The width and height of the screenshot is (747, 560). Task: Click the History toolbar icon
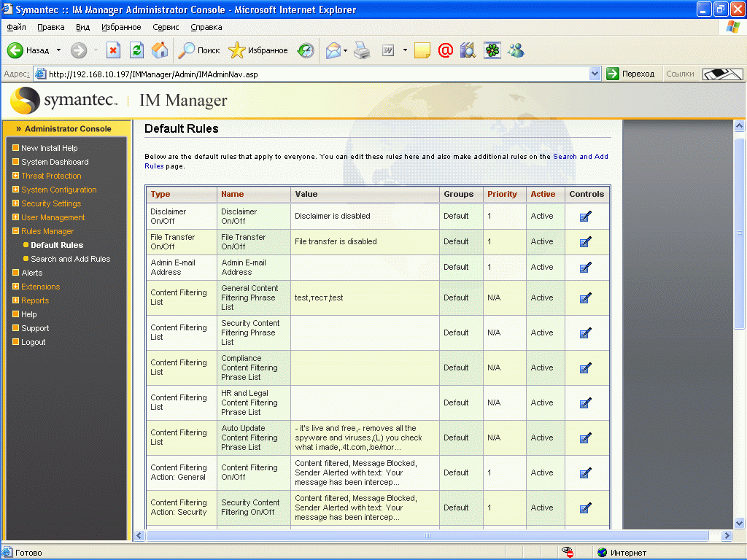click(x=306, y=50)
